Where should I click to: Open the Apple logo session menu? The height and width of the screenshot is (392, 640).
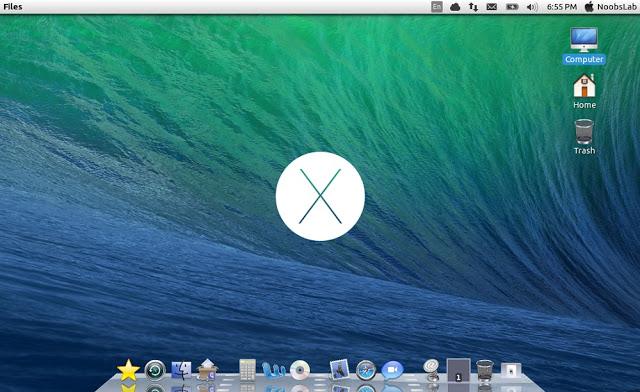(589, 7)
